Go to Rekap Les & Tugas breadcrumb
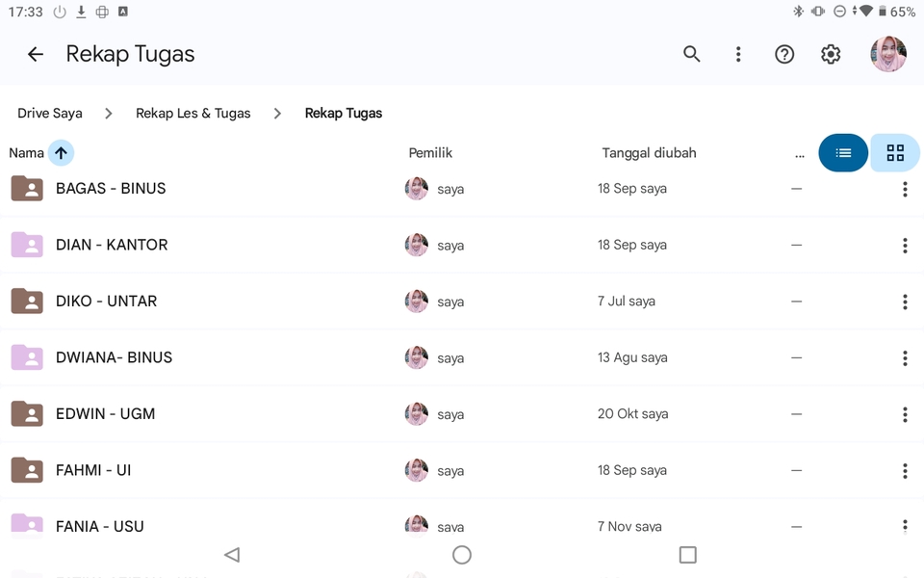The width and height of the screenshot is (924, 578). pyautogui.click(x=192, y=114)
